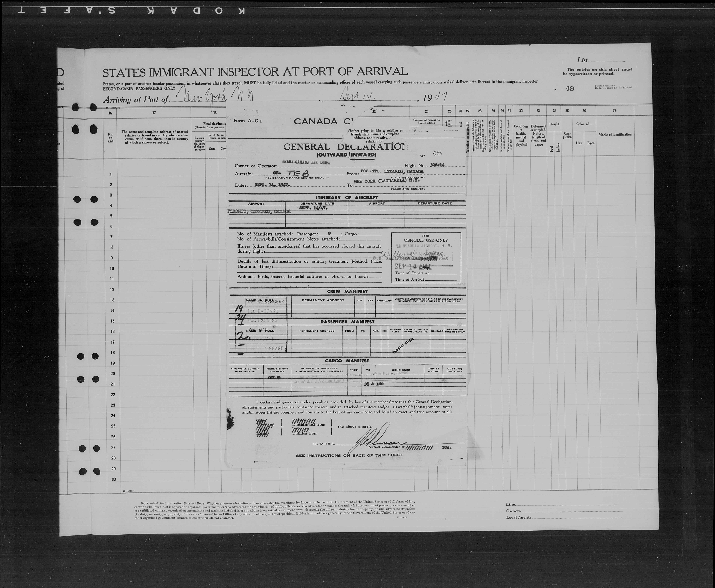Select the 'List' label at top right
Viewport: 715px width, 588px height.
click(582, 60)
